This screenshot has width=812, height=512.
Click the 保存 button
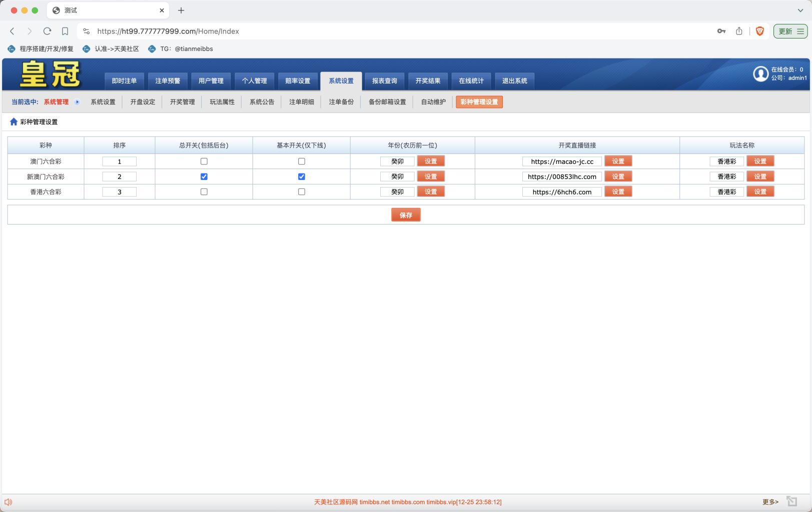click(406, 215)
